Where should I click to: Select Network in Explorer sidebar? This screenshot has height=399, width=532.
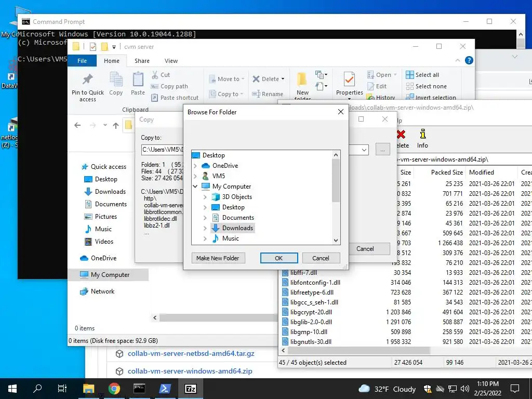pyautogui.click(x=97, y=291)
